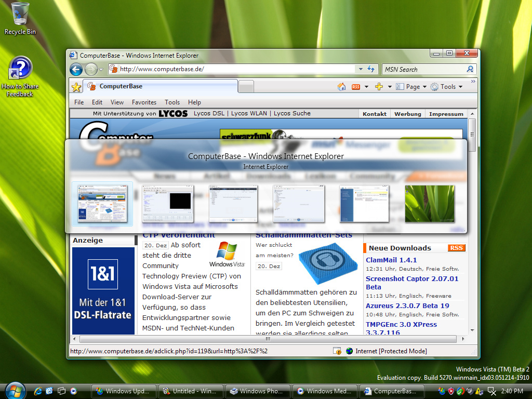This screenshot has height=399, width=532.
Task: Open the View menu
Action: tap(117, 102)
